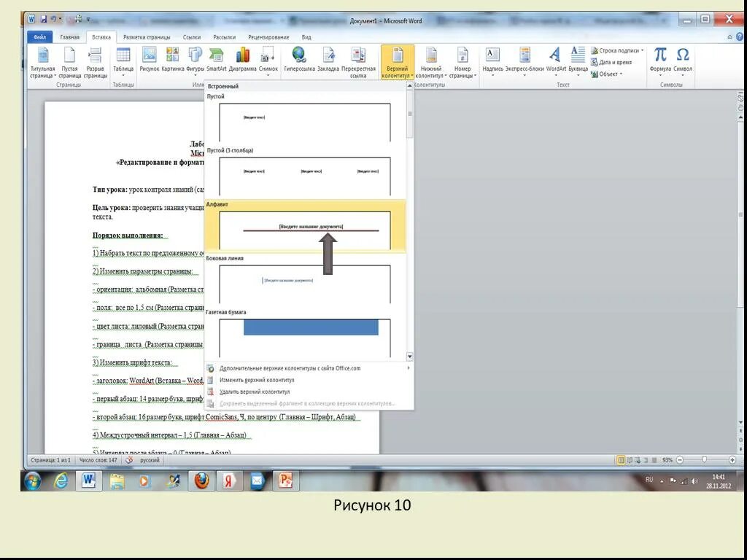Open the Экспресс-блоки quick parts menu
The width and height of the screenshot is (747, 560).
(x=525, y=61)
